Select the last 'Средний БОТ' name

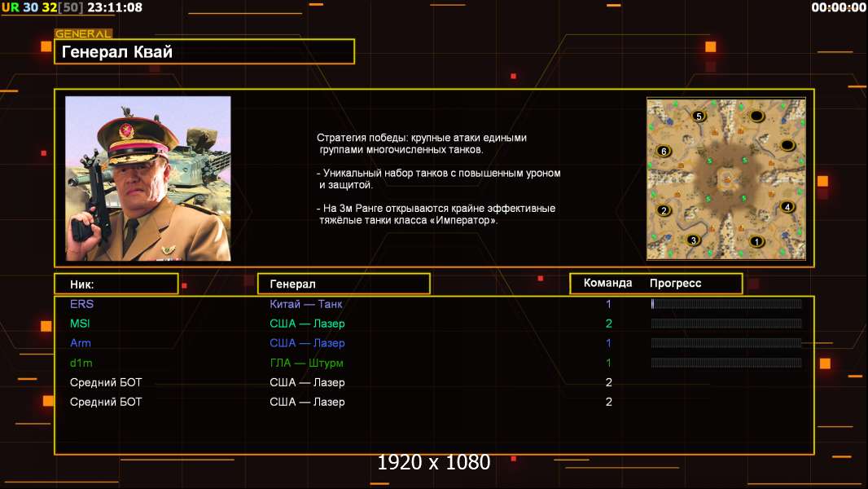coord(106,402)
